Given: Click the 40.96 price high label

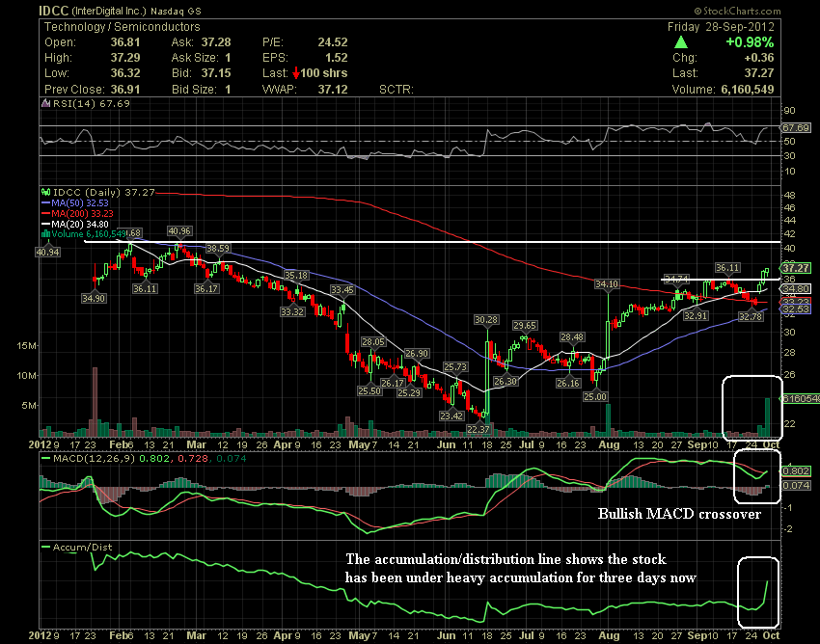Looking at the screenshot, I should [x=179, y=231].
